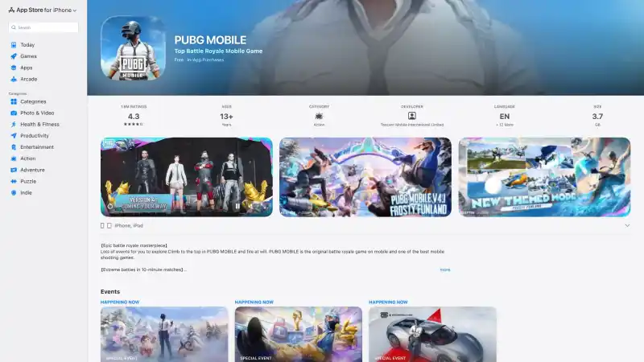Open Photo & Video category label
The height and width of the screenshot is (362, 644).
[37, 113]
